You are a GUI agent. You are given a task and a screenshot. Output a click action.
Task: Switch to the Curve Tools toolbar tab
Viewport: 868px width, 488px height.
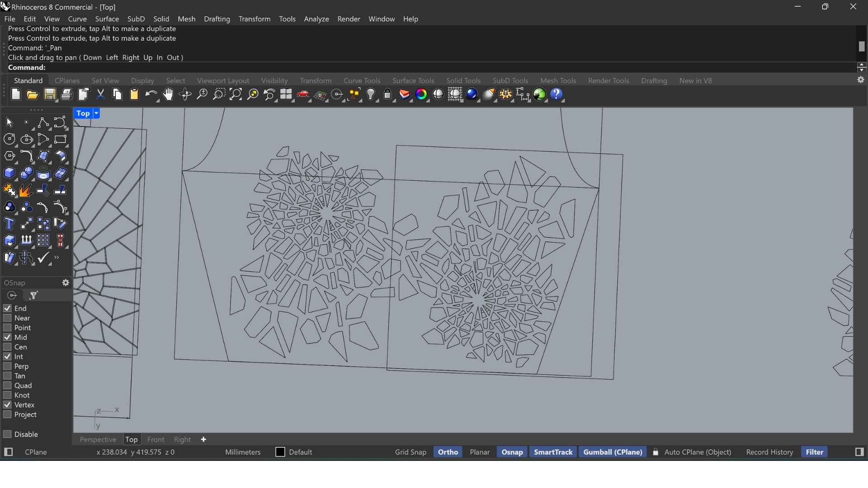(362, 81)
